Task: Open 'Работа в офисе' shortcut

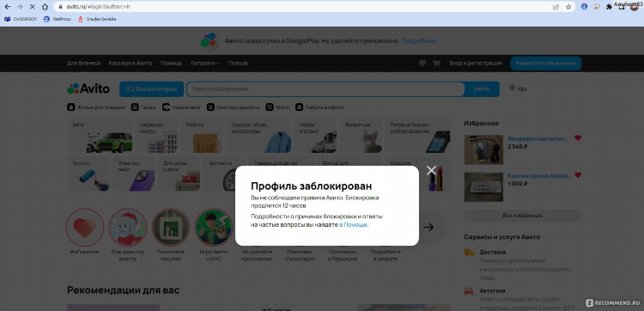Action: click(x=319, y=107)
